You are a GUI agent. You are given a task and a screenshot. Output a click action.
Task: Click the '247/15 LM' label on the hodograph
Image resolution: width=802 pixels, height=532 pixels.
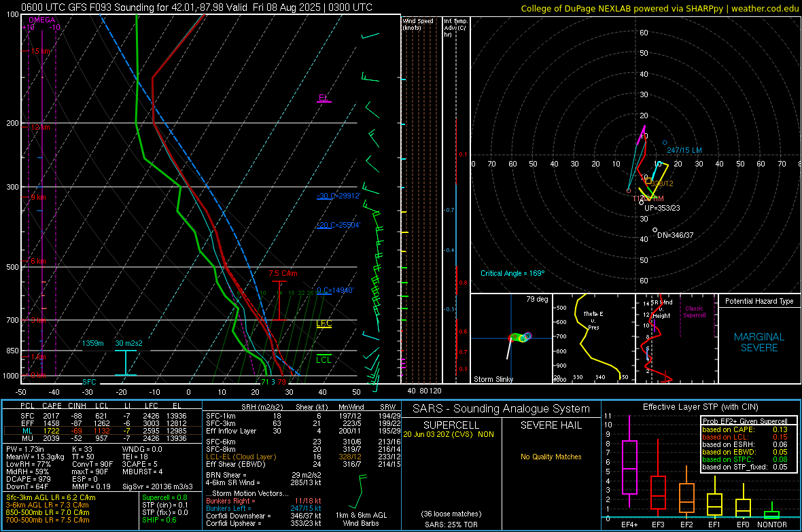684,150
